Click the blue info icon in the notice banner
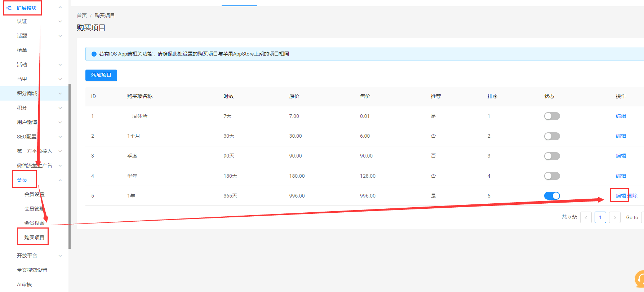This screenshot has height=292, width=644. pyautogui.click(x=94, y=54)
